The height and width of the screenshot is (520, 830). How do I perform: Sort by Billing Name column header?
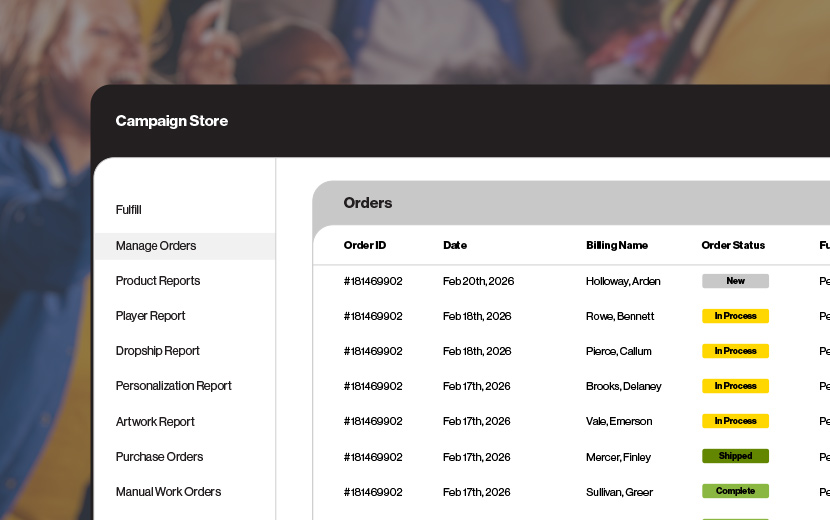click(617, 245)
